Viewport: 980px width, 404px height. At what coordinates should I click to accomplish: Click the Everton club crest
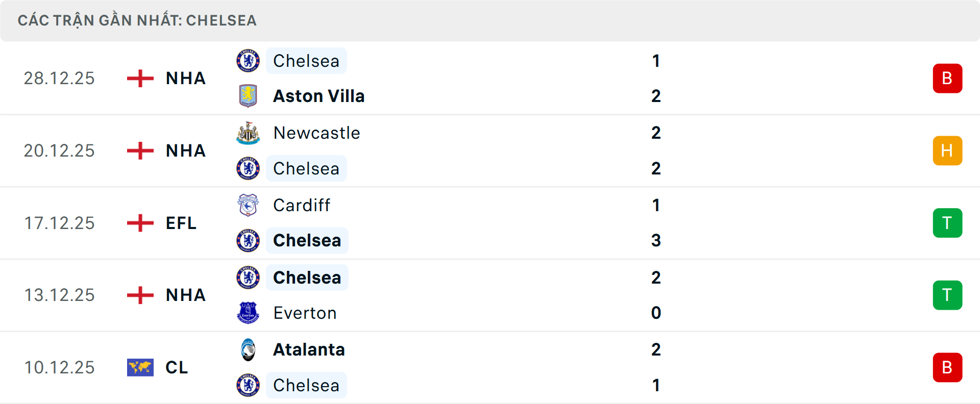[x=248, y=313]
